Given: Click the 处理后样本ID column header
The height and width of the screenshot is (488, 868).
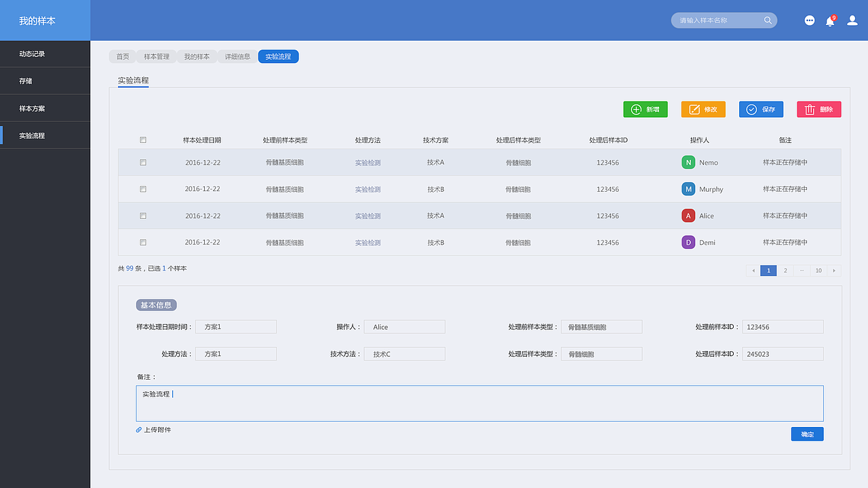Looking at the screenshot, I should click(608, 140).
